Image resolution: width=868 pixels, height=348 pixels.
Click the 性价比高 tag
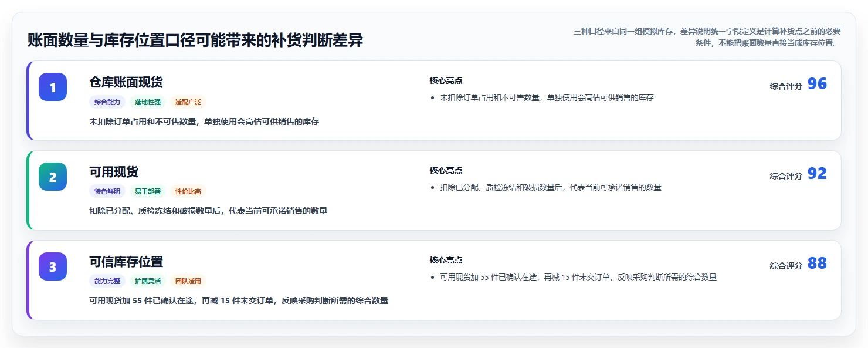[x=188, y=191]
